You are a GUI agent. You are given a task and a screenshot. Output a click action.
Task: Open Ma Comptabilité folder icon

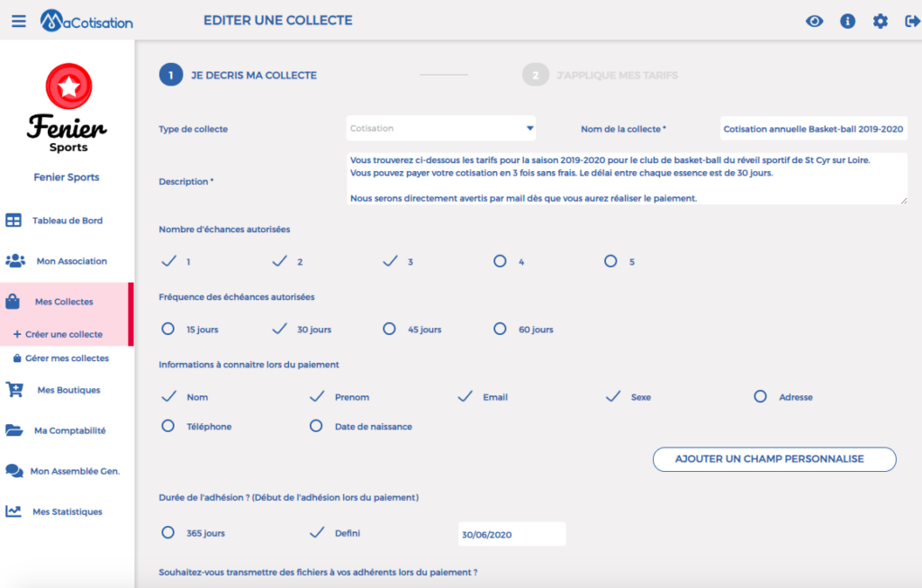coord(14,430)
